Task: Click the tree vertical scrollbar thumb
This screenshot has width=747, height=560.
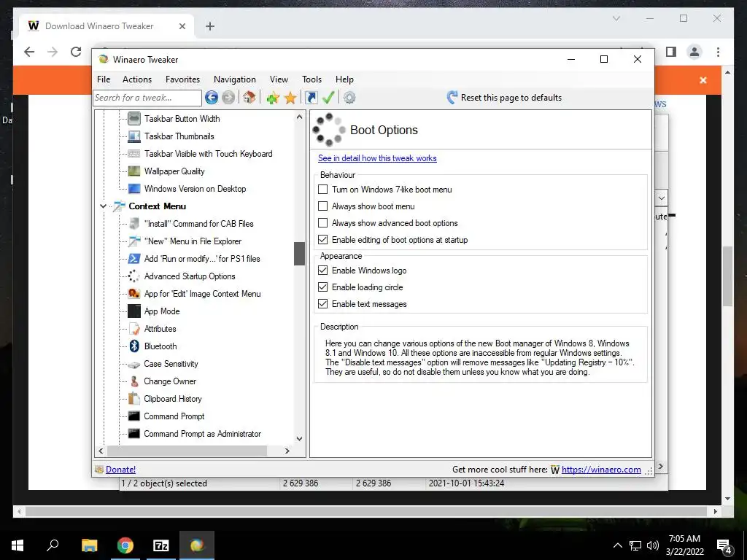Action: pos(299,254)
